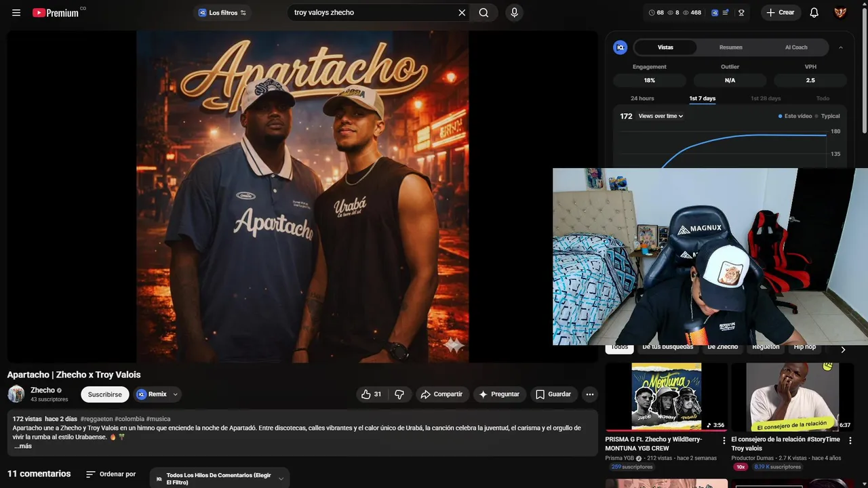The width and height of the screenshot is (868, 488).
Task: Click the #colombia hashtag
Action: click(130, 419)
